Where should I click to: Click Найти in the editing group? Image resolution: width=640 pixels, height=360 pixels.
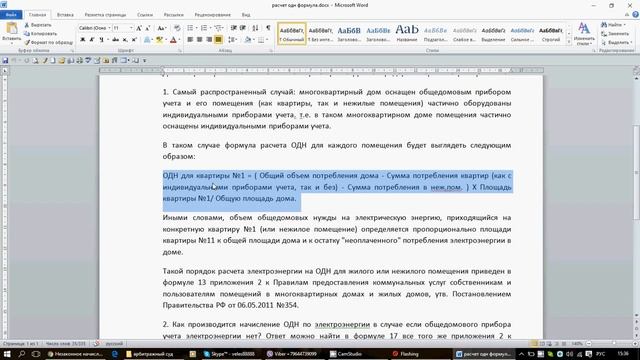click(x=614, y=25)
